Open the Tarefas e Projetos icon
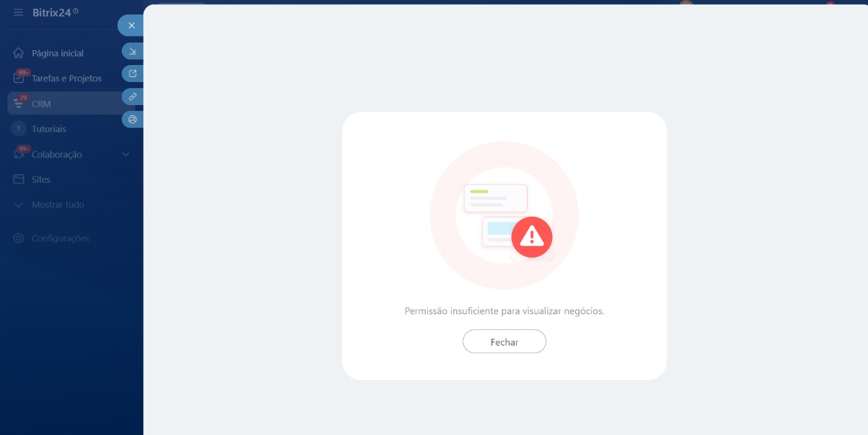This screenshot has width=868, height=435. click(18, 78)
